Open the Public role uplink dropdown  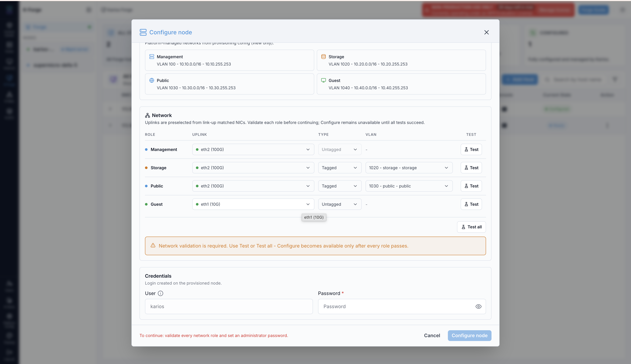tap(253, 186)
